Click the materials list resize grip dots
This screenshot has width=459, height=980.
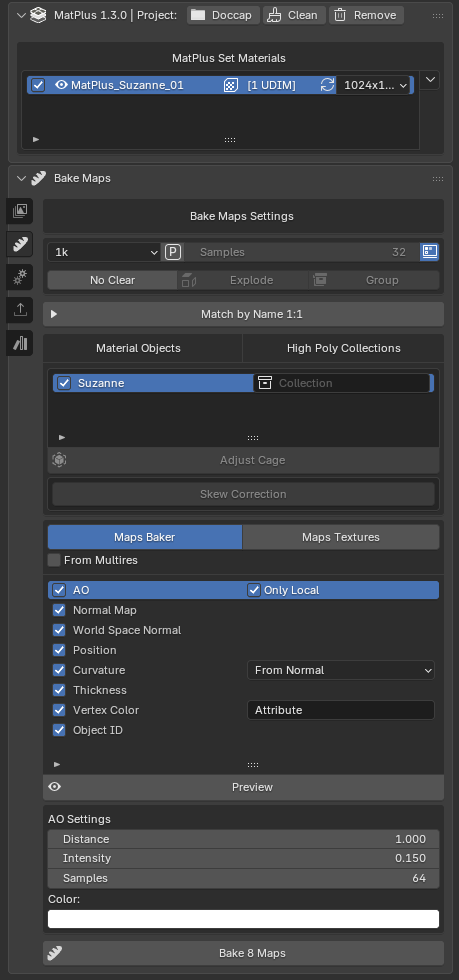[230, 140]
